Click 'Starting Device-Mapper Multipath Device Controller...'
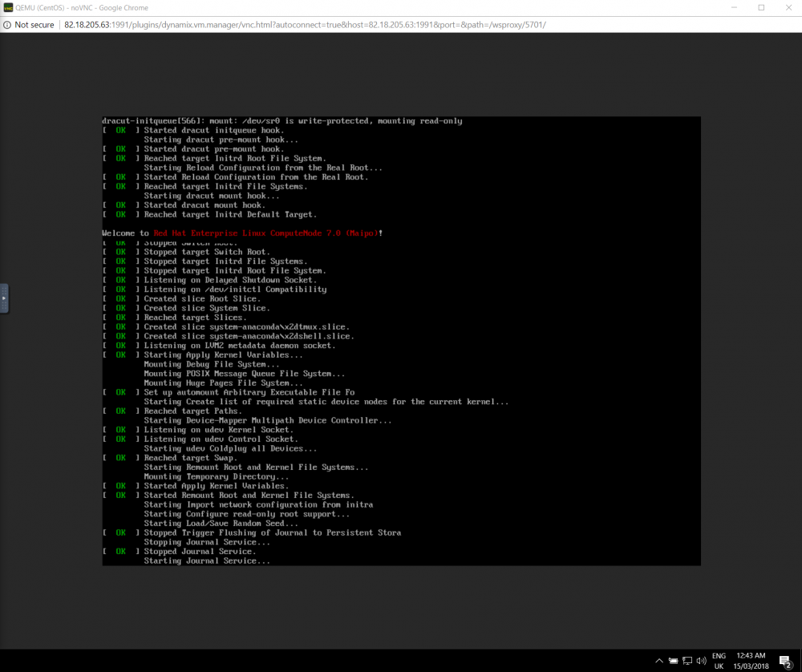The width and height of the screenshot is (802, 672). click(x=268, y=420)
